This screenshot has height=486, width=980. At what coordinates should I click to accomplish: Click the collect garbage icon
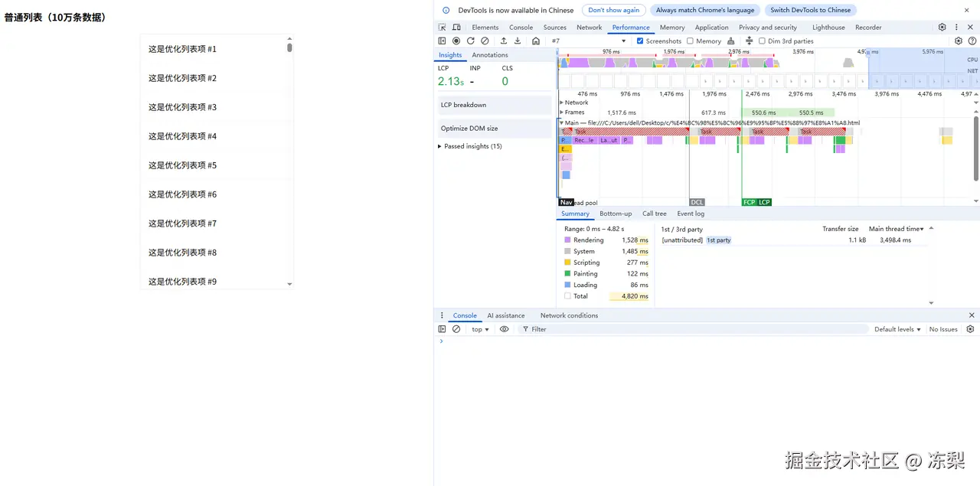(730, 41)
